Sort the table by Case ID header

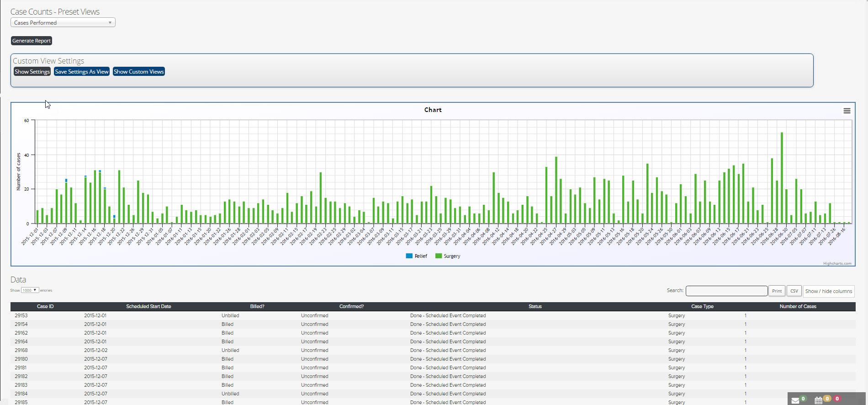tap(45, 306)
